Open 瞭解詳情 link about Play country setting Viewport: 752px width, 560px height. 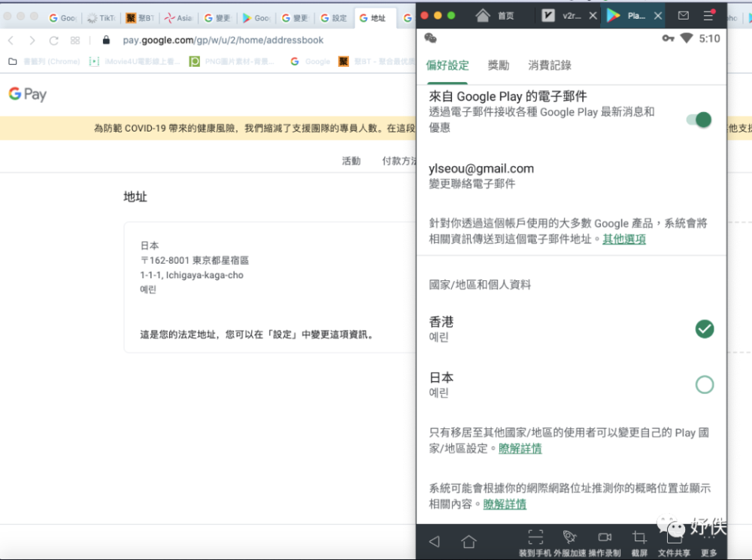[x=520, y=449]
